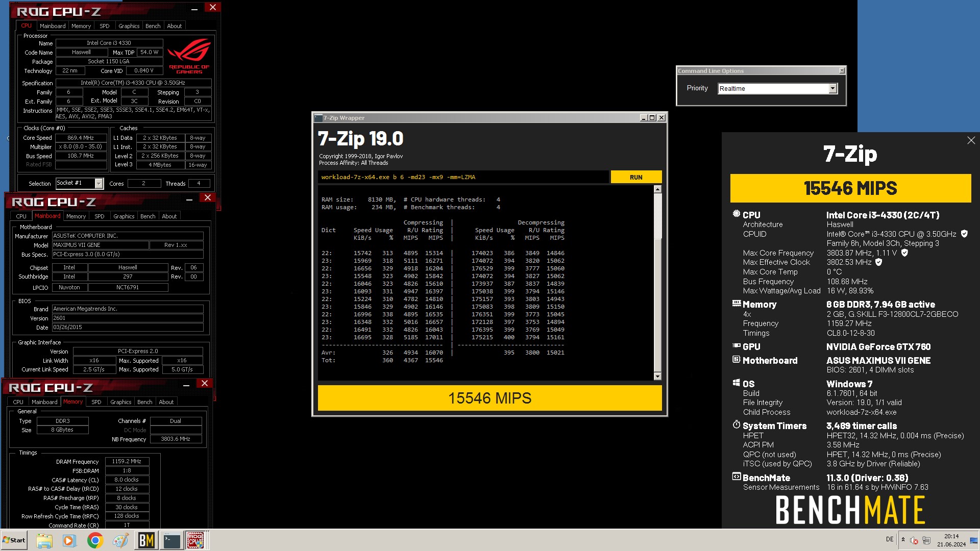Click the DE language indicator in taskbar
980x551 pixels.
(890, 539)
